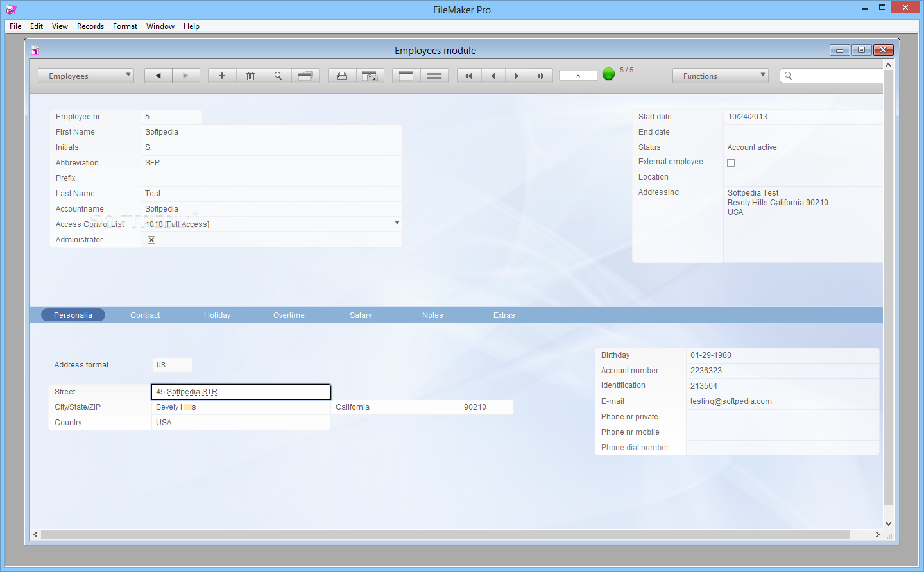This screenshot has height=572, width=924.
Task: Click the Identification field 213564
Action: click(x=782, y=386)
